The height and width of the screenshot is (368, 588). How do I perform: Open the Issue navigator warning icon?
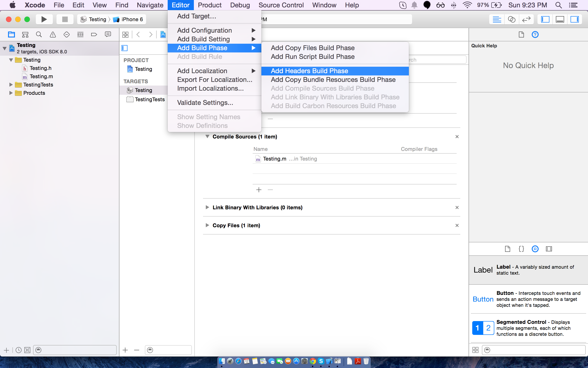[53, 34]
